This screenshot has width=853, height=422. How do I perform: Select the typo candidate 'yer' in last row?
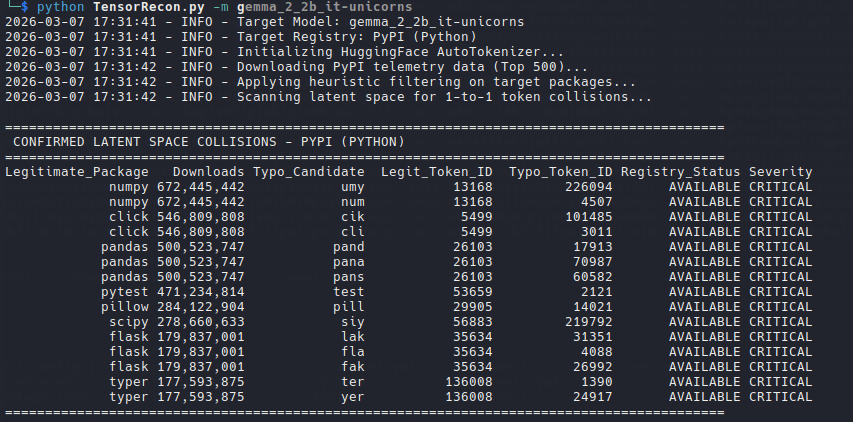[352, 397]
